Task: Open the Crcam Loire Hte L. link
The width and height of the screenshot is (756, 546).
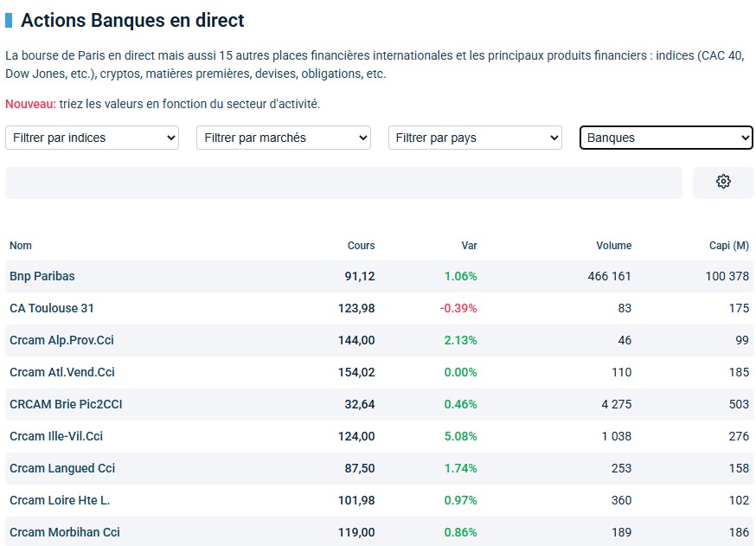Action: click(x=60, y=501)
